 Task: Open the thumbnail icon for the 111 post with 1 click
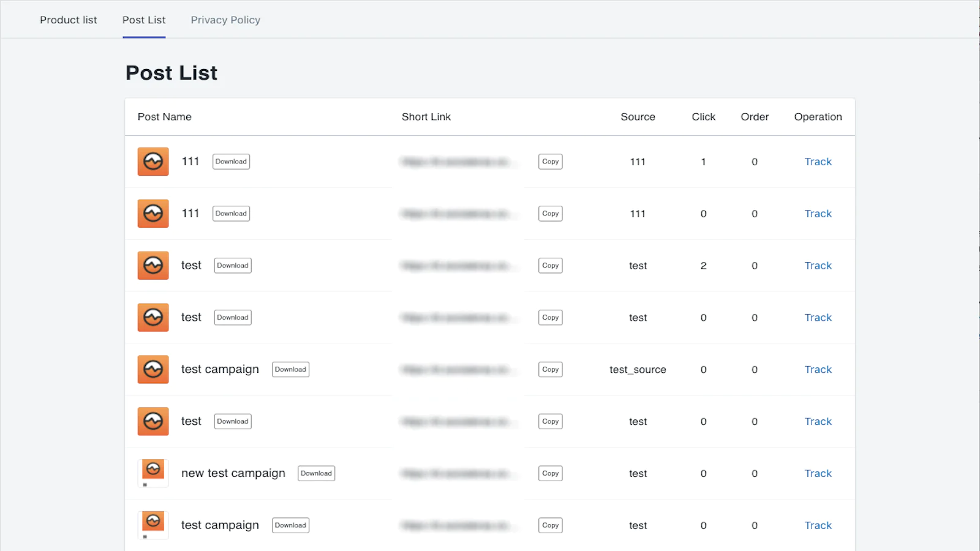[x=153, y=162]
